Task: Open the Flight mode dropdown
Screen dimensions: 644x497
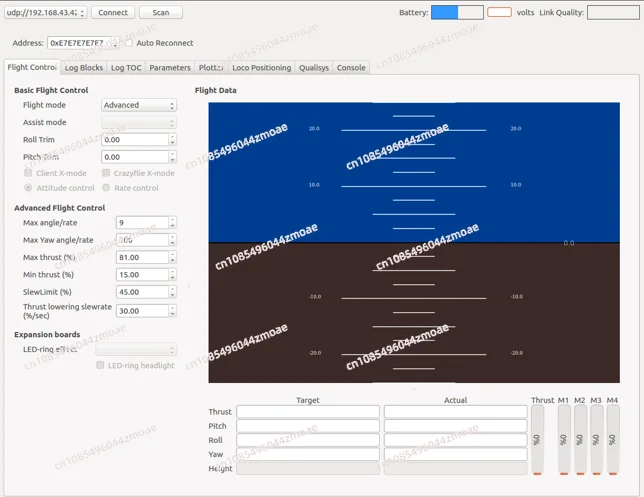Action: pyautogui.click(x=139, y=105)
